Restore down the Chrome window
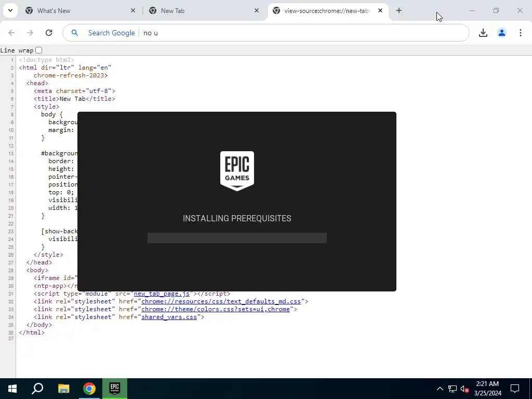The width and height of the screenshot is (532, 399). tap(496, 10)
